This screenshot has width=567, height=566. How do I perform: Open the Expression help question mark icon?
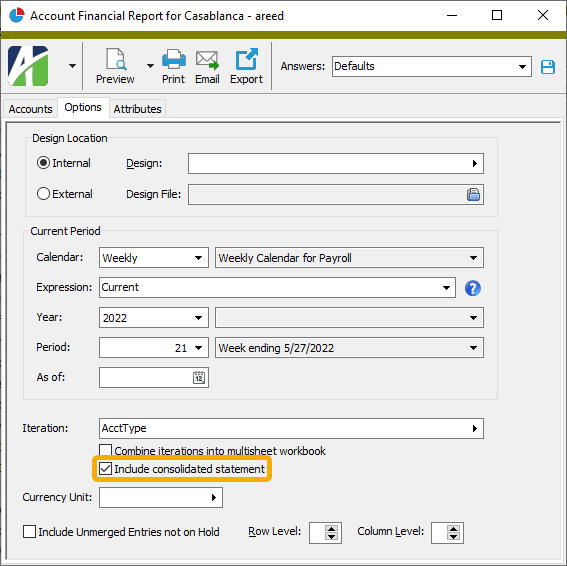pos(473,288)
